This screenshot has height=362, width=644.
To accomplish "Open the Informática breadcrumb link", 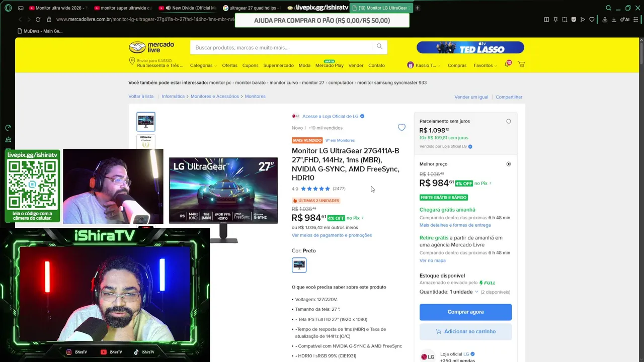I will click(x=173, y=97).
